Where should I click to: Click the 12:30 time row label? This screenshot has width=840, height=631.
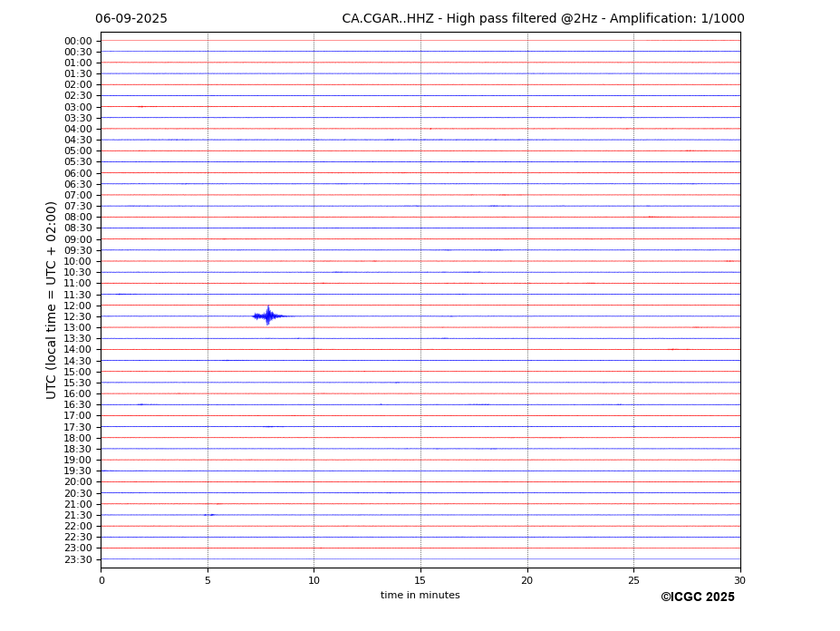pyautogui.click(x=78, y=316)
